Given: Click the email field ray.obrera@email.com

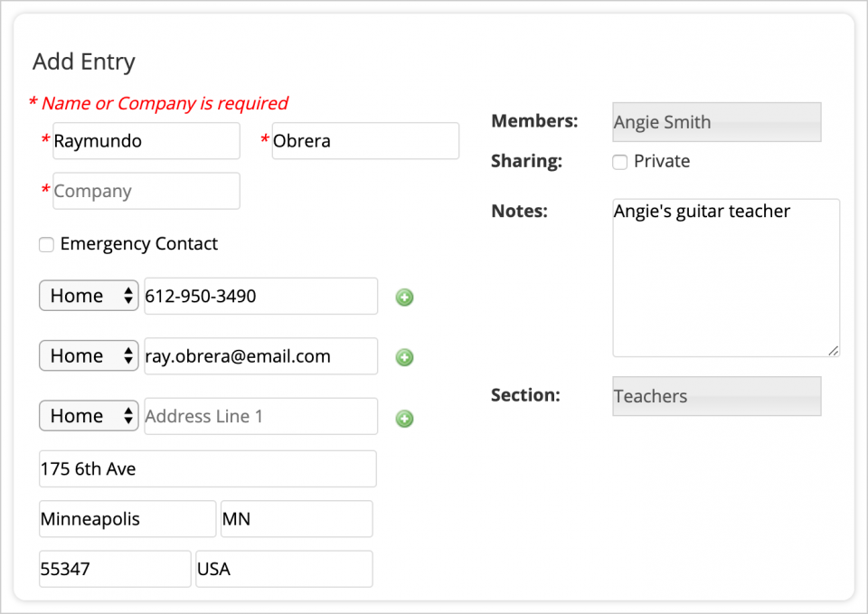Looking at the screenshot, I should [x=261, y=356].
